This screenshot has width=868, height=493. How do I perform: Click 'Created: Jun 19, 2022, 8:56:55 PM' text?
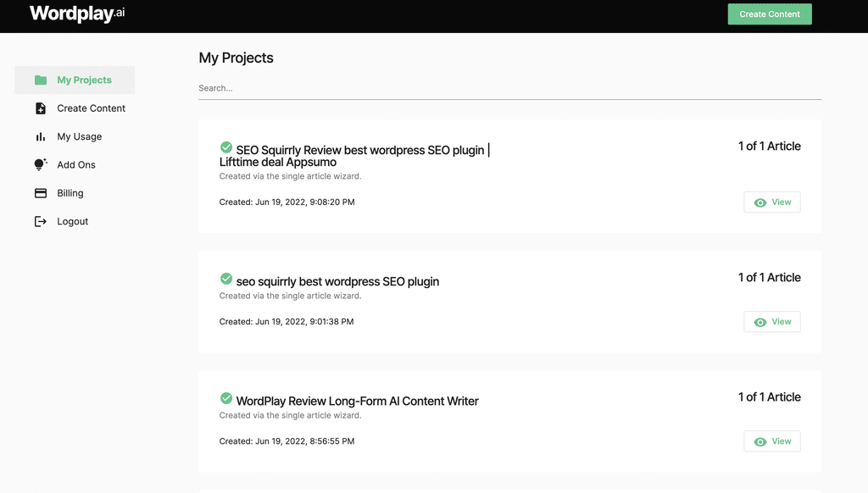[x=287, y=441]
